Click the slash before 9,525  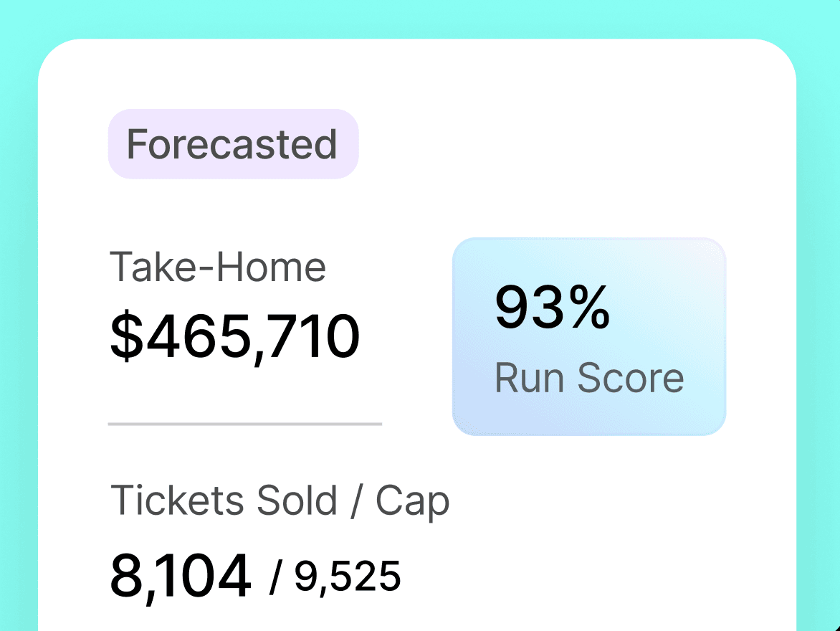coord(277,578)
